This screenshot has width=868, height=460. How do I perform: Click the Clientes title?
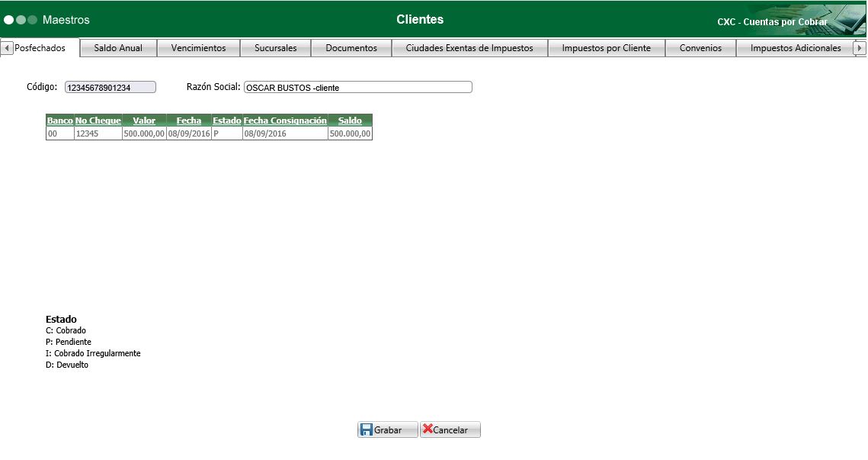point(420,19)
